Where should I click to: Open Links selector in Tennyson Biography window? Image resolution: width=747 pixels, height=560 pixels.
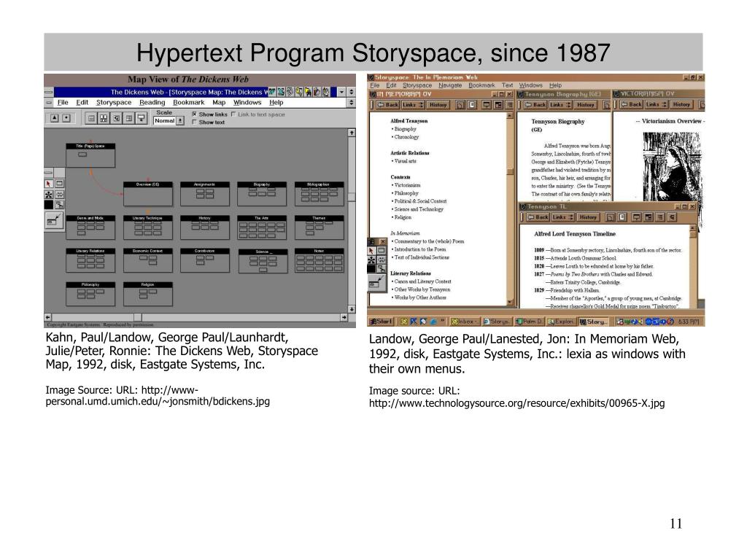(560, 105)
